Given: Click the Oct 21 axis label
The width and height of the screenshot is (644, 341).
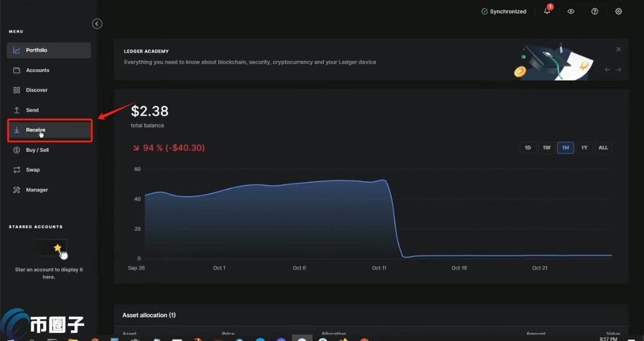Looking at the screenshot, I should 539,268.
